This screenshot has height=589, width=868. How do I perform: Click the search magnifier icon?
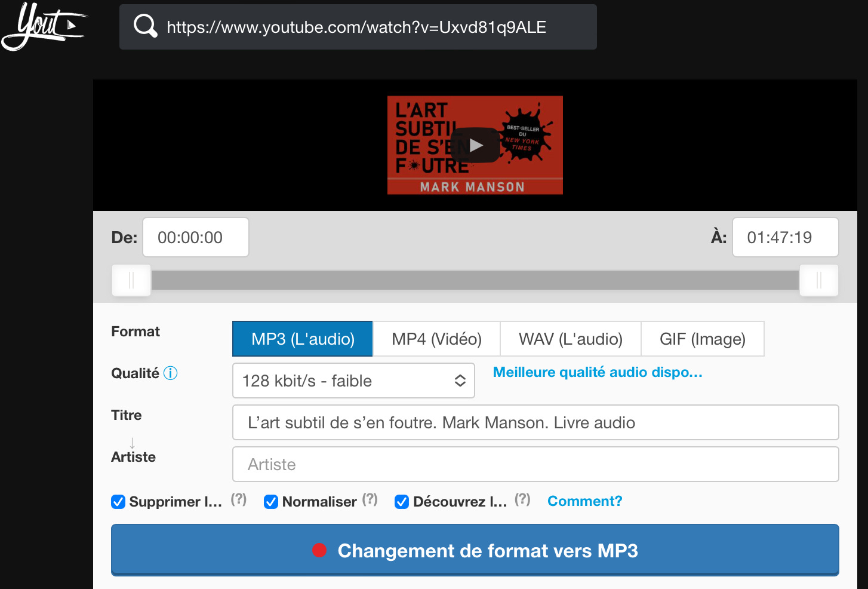[145, 26]
